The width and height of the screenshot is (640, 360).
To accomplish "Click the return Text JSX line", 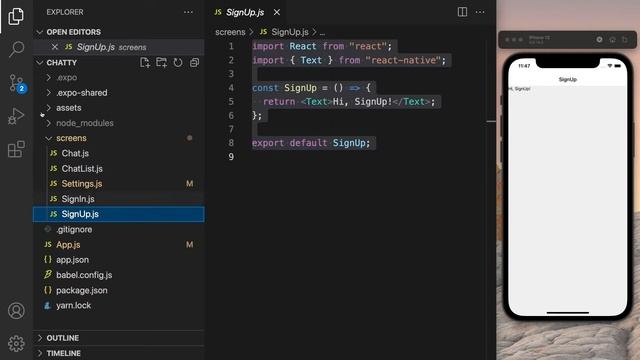I will click(349, 102).
